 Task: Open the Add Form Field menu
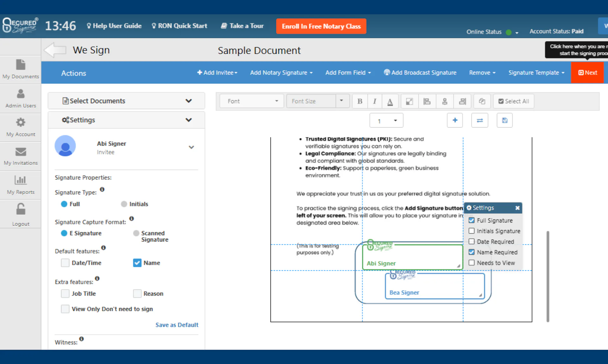pos(348,73)
